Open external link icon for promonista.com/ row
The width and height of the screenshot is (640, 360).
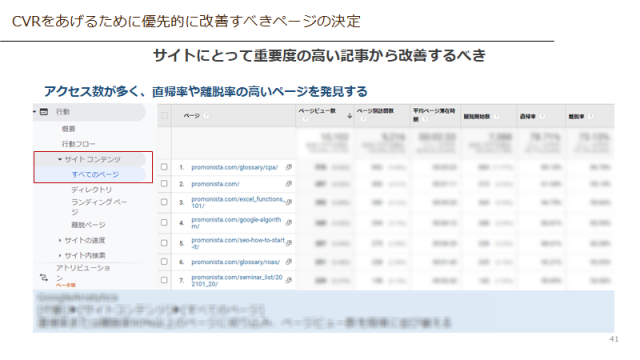pos(289,184)
